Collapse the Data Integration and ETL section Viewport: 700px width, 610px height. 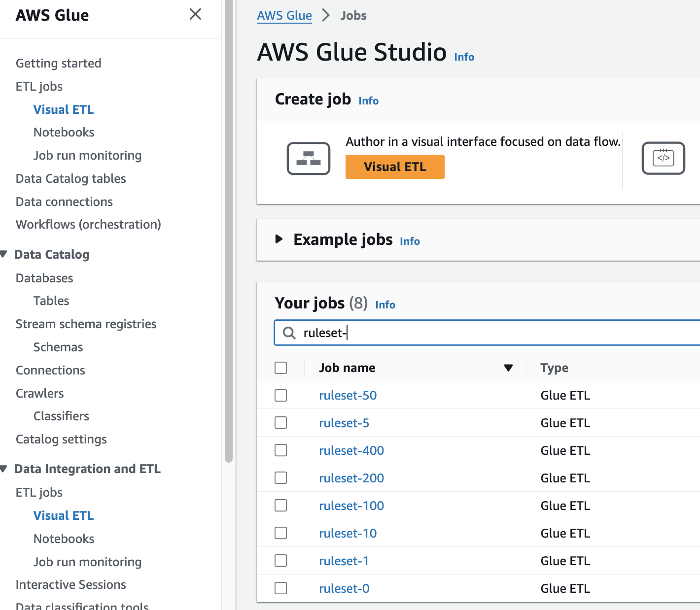tap(4, 469)
